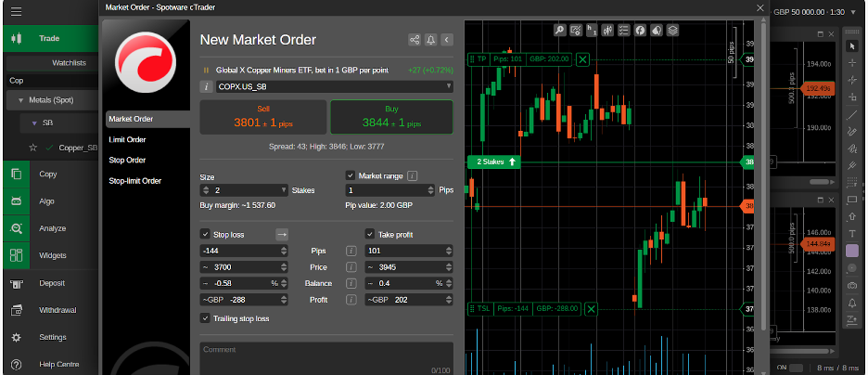
Task: Click the Comment text field
Action: tap(326, 359)
